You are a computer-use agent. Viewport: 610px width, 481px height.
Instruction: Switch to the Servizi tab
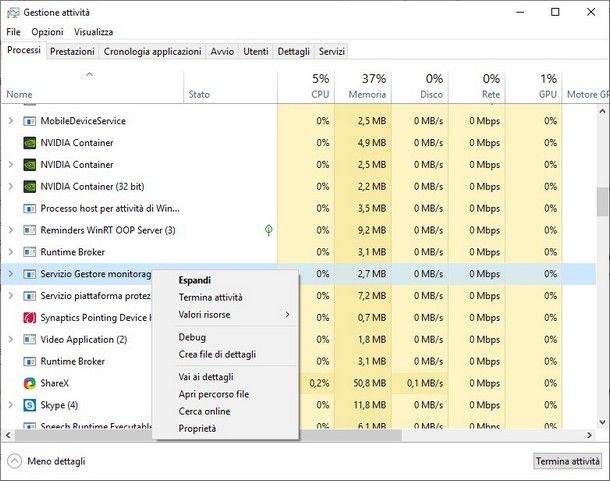tap(331, 51)
